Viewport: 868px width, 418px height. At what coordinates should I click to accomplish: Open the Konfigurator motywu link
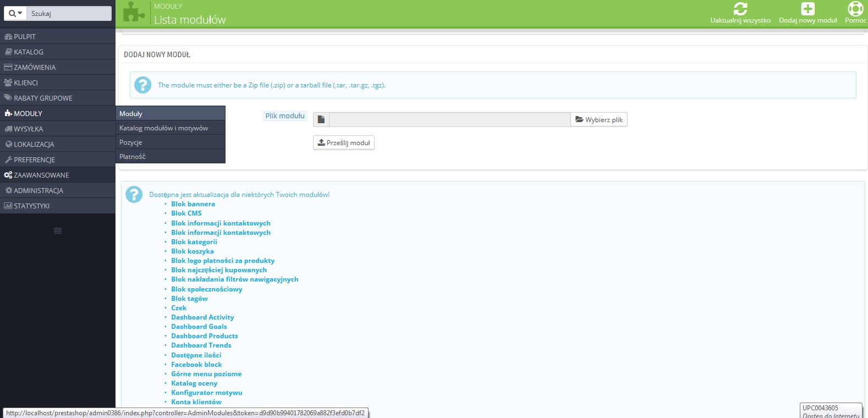[207, 393]
